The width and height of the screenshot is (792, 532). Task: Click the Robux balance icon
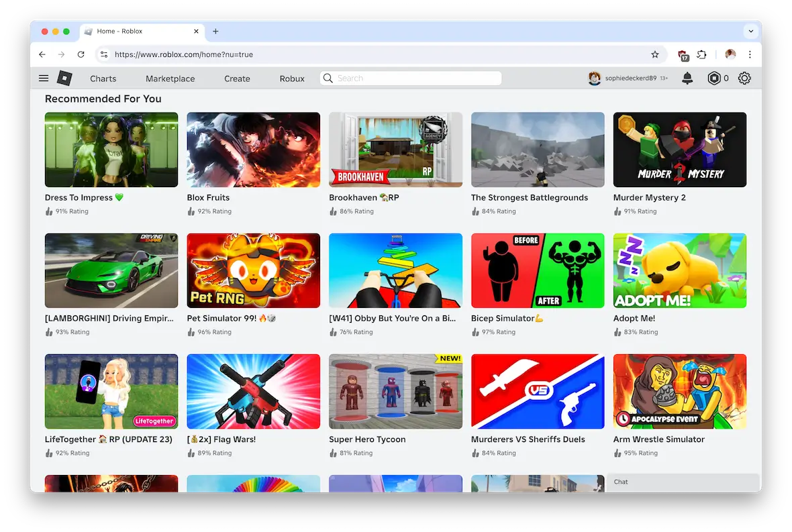713,78
